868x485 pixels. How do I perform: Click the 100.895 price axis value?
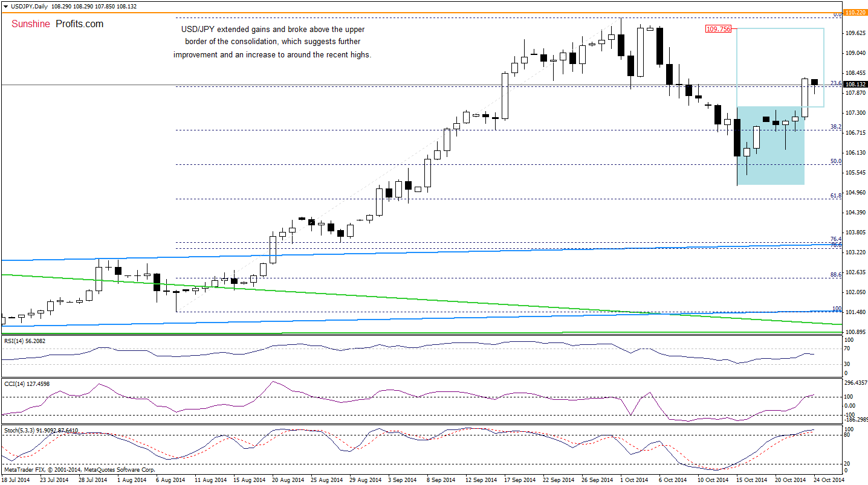pos(855,332)
